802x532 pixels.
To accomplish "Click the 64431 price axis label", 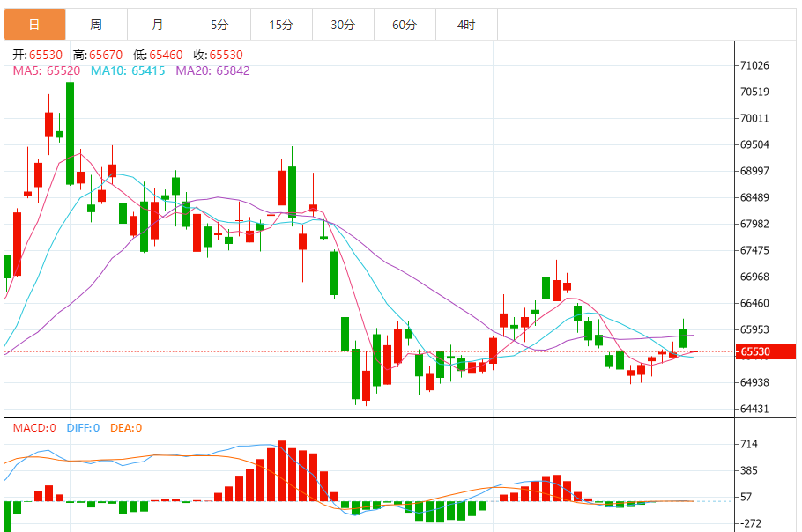I will 754,409.
